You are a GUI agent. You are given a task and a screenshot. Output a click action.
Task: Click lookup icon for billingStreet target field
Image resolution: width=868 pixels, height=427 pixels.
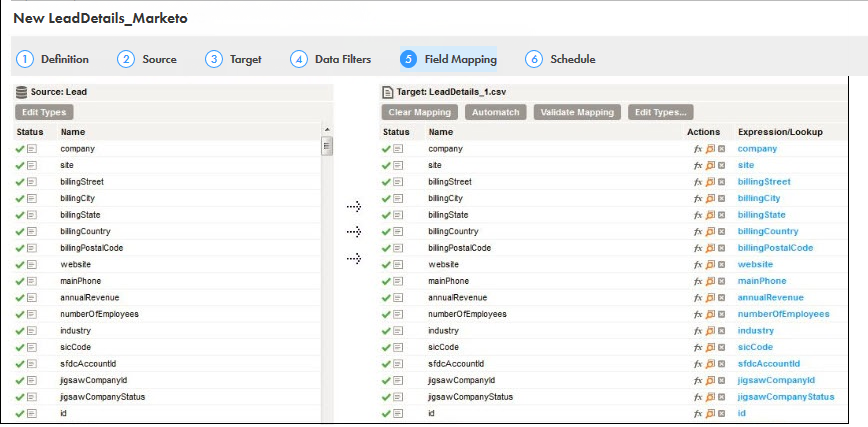tap(711, 182)
